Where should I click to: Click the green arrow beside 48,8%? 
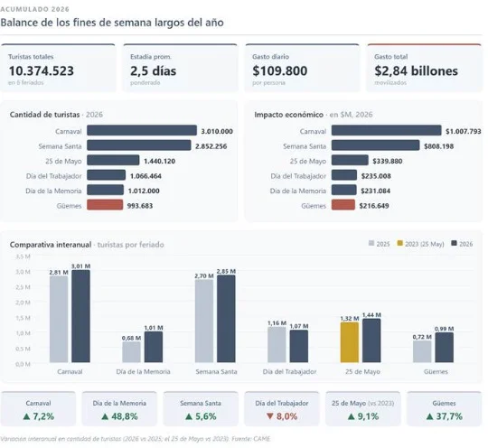click(x=105, y=416)
